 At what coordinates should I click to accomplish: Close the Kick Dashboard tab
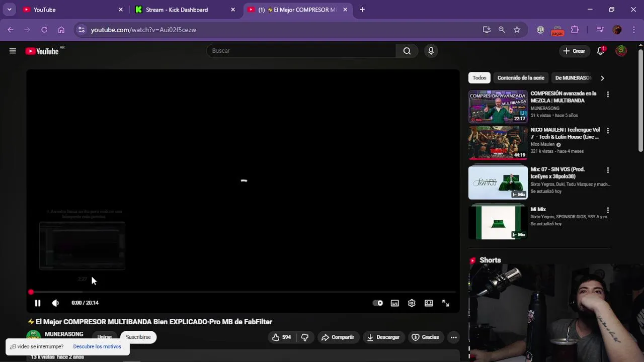(x=233, y=10)
